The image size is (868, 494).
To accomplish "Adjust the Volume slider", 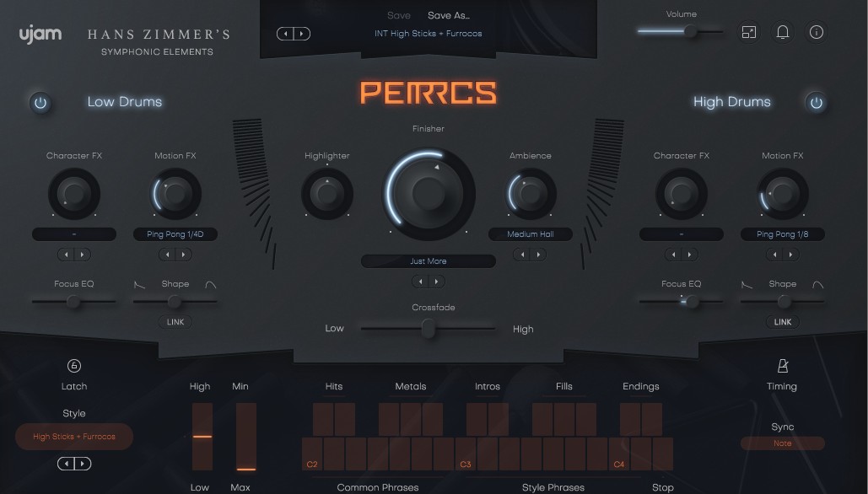I will (681, 31).
